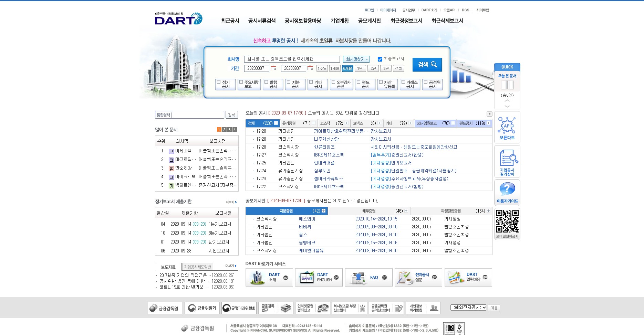Click the 에스와이 company name
The width and height of the screenshot is (644, 335).
coord(307,219)
